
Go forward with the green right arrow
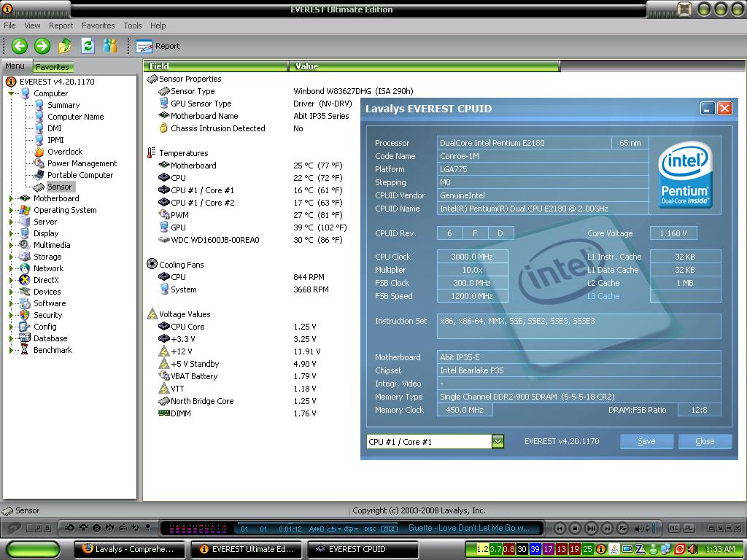tap(42, 46)
